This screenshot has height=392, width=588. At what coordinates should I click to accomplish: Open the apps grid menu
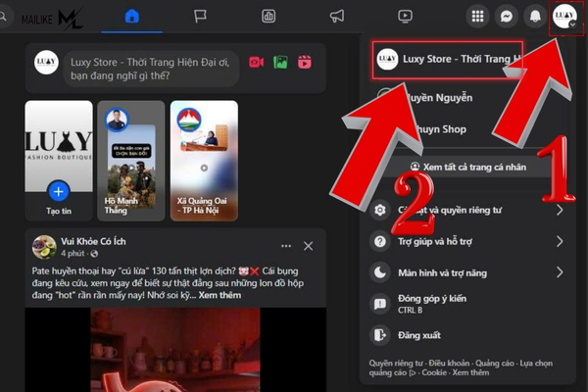point(477,16)
